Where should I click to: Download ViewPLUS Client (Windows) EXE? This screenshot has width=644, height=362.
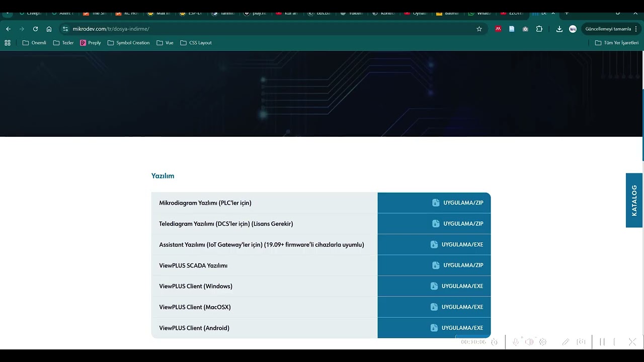(x=457, y=286)
